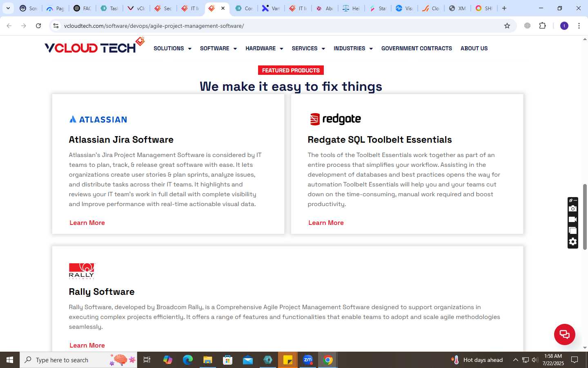
Task: Click the Windows taskbar search box
Action: click(x=78, y=360)
